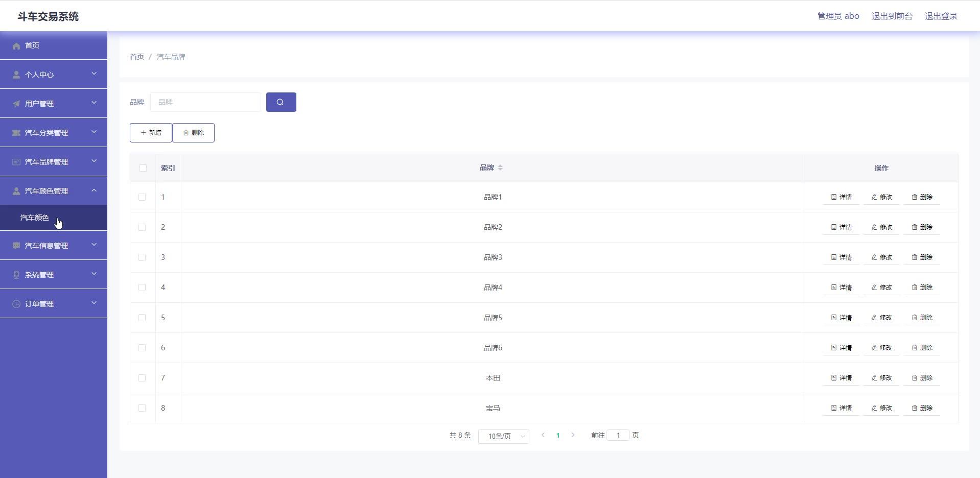Click the 首页 breadcrumb link
Image resolution: width=980 pixels, height=478 pixels.
click(x=136, y=57)
